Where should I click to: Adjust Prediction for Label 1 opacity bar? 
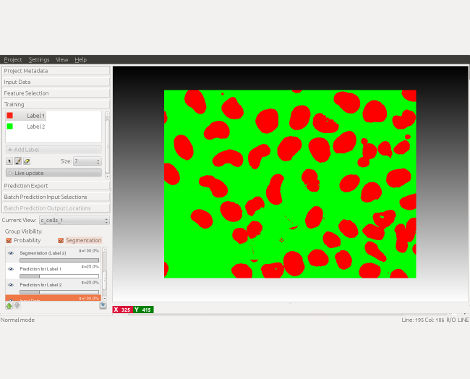[59, 276]
